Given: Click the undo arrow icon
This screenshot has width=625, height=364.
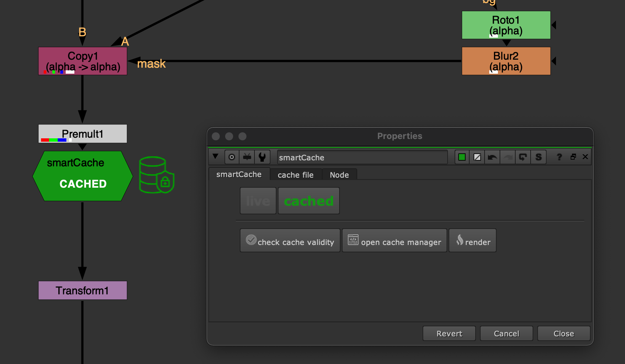Looking at the screenshot, I should pyautogui.click(x=492, y=157).
